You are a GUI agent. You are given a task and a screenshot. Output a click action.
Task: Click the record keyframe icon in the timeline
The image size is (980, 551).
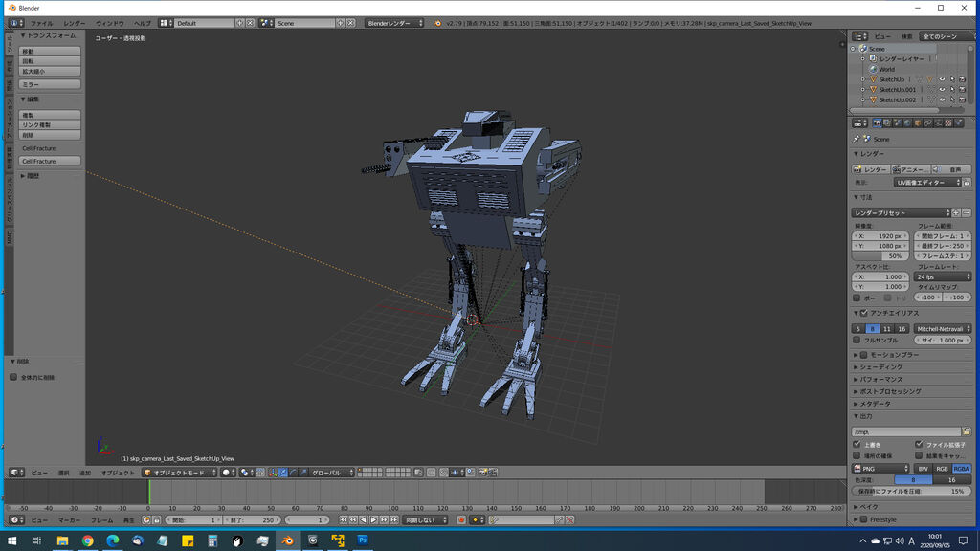click(x=461, y=519)
